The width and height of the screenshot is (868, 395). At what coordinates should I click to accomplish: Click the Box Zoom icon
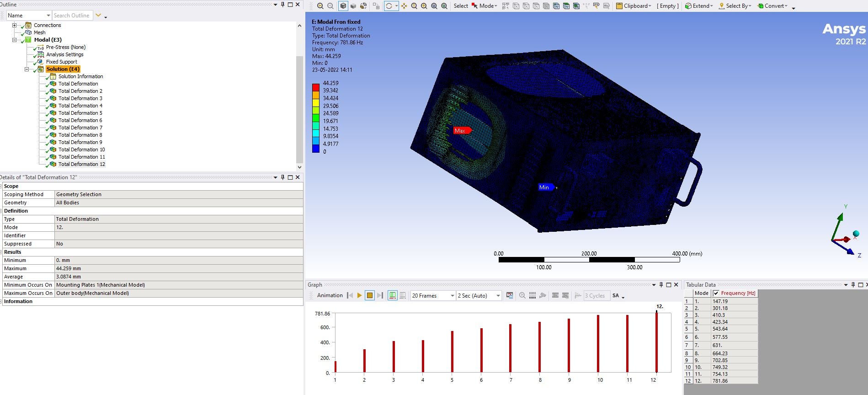(424, 6)
